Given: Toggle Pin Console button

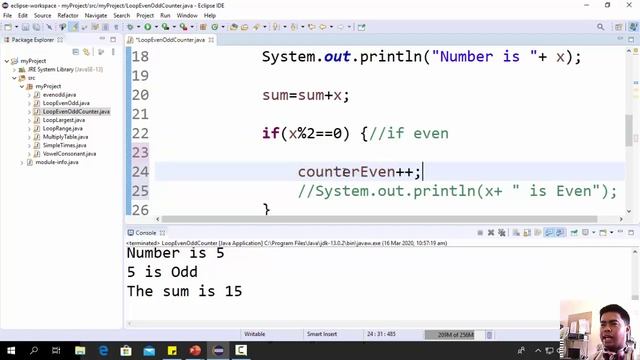Looking at the screenshot, I should pyautogui.click(x=574, y=233).
